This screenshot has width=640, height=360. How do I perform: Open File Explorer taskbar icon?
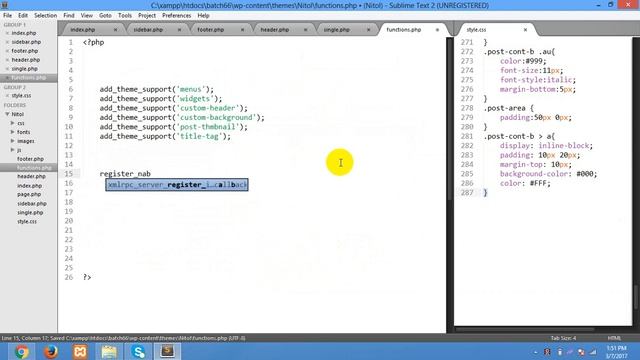tap(109, 351)
